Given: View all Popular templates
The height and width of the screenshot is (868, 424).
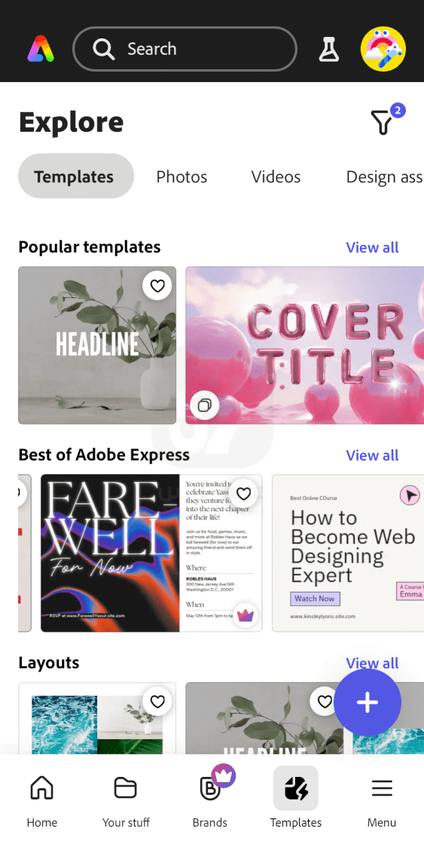Looking at the screenshot, I should pos(372,247).
